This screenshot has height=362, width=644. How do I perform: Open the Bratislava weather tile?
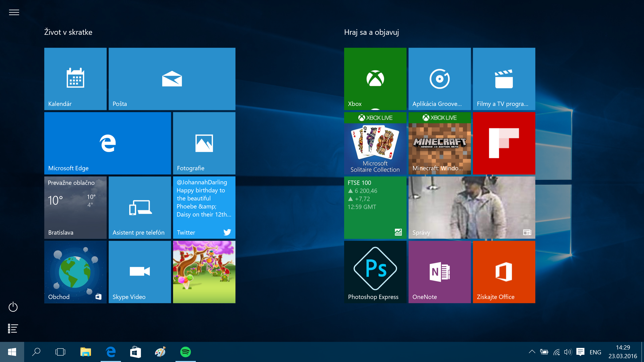coord(75,207)
